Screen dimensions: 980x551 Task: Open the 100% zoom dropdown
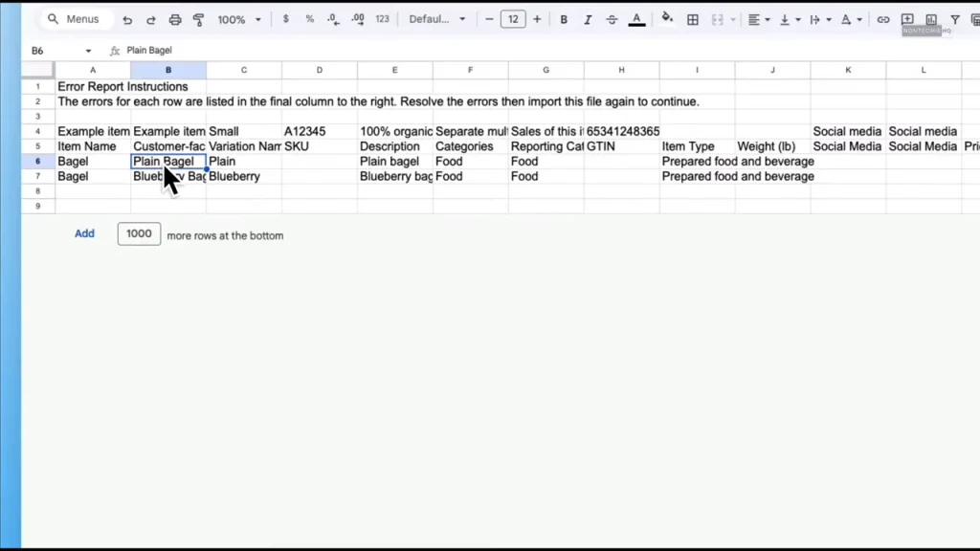coord(238,19)
